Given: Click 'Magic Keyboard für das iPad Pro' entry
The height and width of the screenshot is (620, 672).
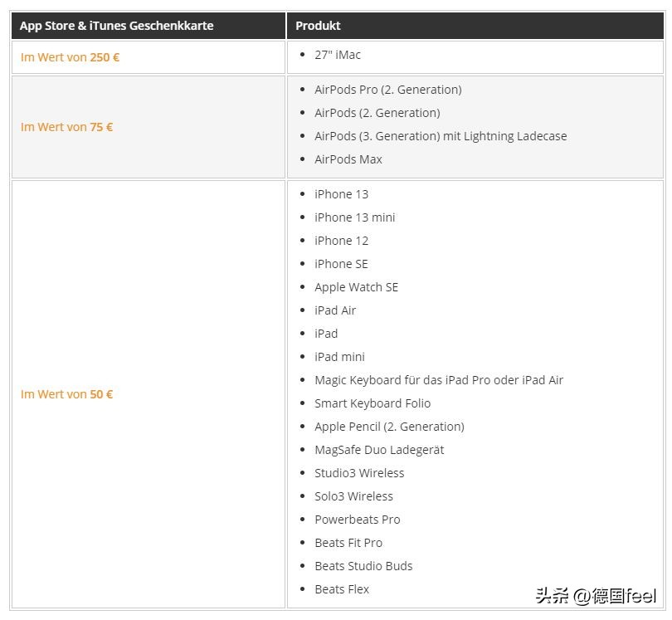Looking at the screenshot, I should tap(438, 380).
